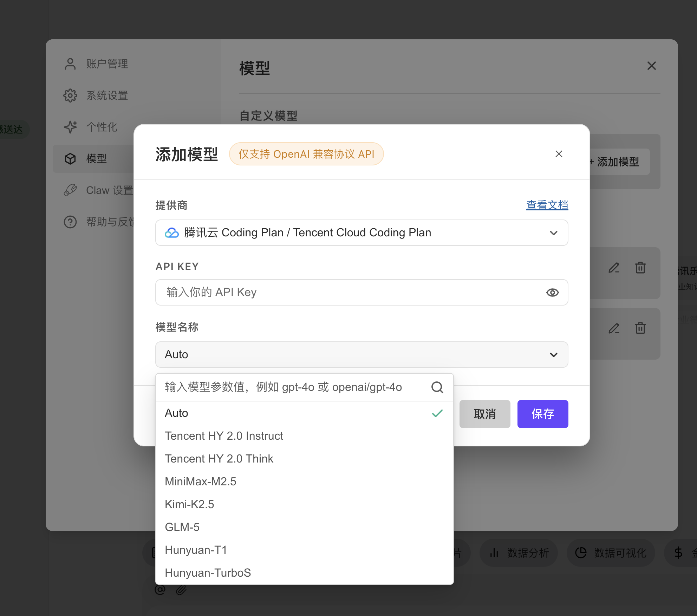Click the @ mention icon

click(x=160, y=590)
